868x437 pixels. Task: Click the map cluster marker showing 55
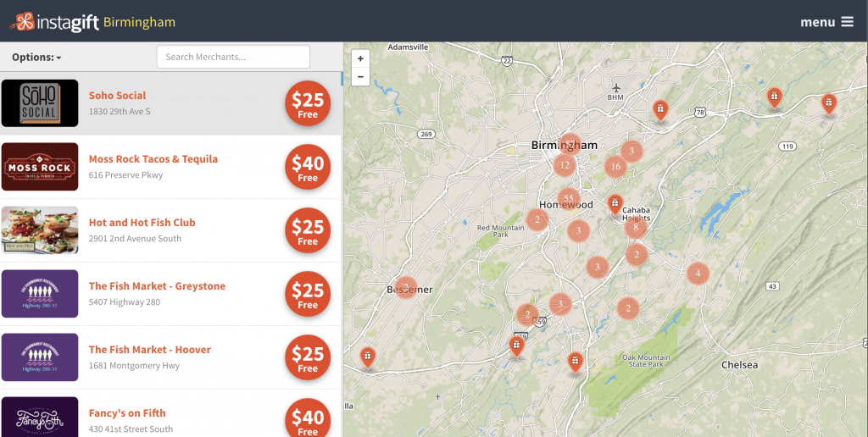click(569, 200)
